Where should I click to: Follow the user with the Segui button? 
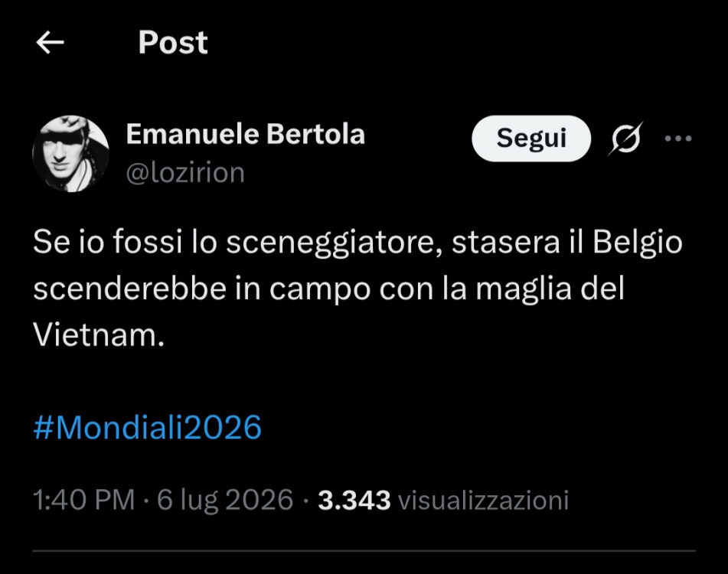click(x=531, y=139)
